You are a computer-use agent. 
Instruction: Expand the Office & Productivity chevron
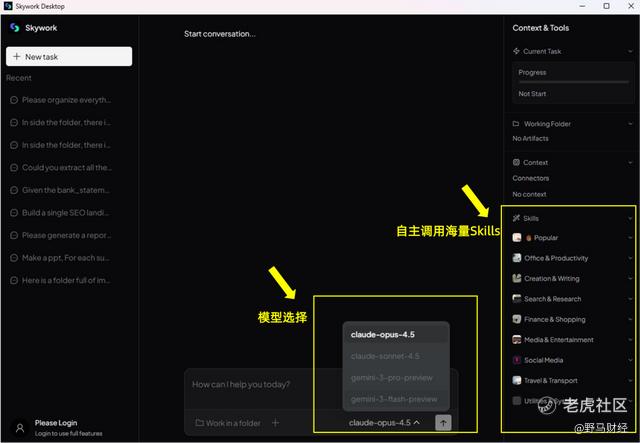(630, 258)
